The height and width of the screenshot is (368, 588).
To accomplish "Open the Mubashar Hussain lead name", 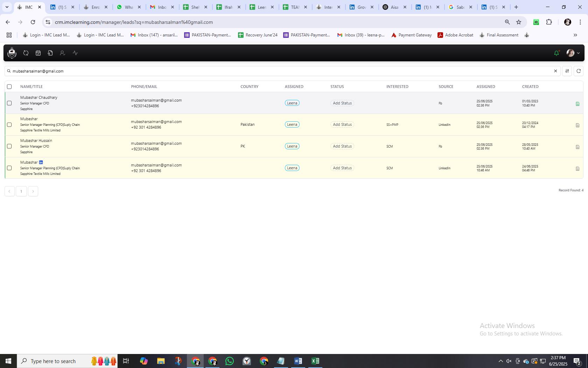I will pyautogui.click(x=36, y=141).
